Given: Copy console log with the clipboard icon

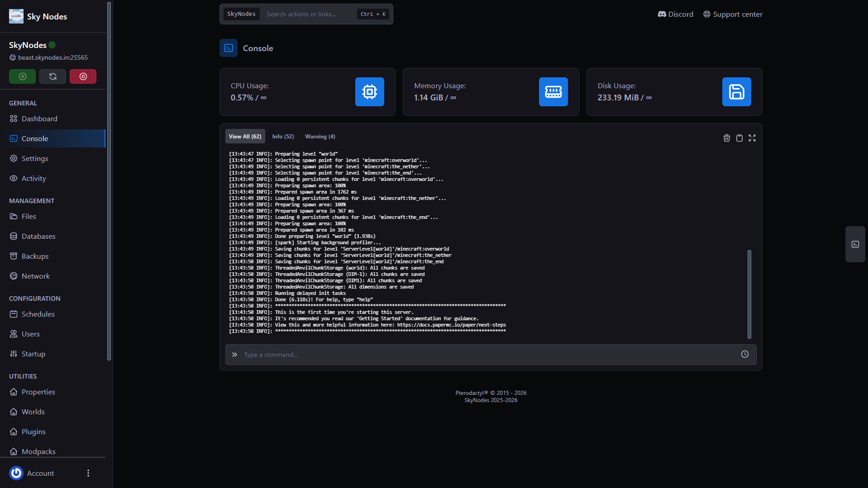Looking at the screenshot, I should click(739, 138).
